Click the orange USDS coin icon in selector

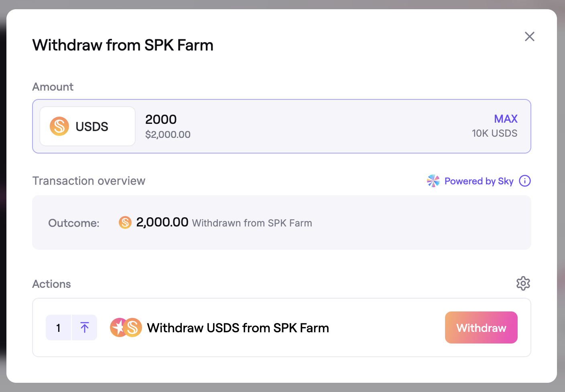pyautogui.click(x=59, y=126)
